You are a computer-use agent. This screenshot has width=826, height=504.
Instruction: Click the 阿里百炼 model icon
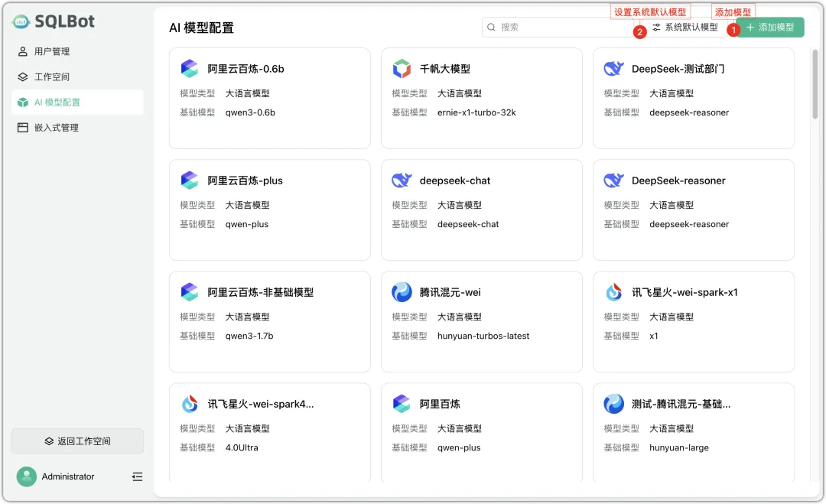[402, 404]
